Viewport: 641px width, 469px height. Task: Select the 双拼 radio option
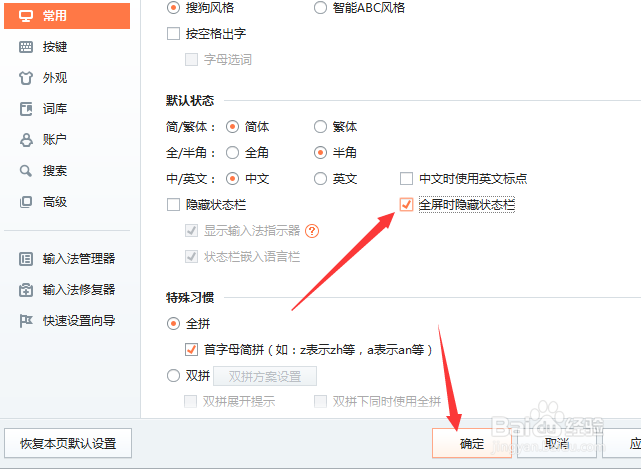pos(173,375)
